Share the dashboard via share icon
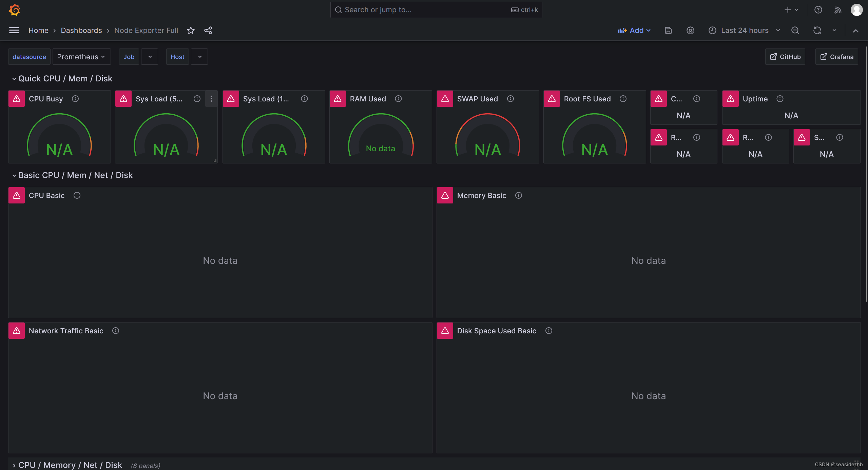 208,31
